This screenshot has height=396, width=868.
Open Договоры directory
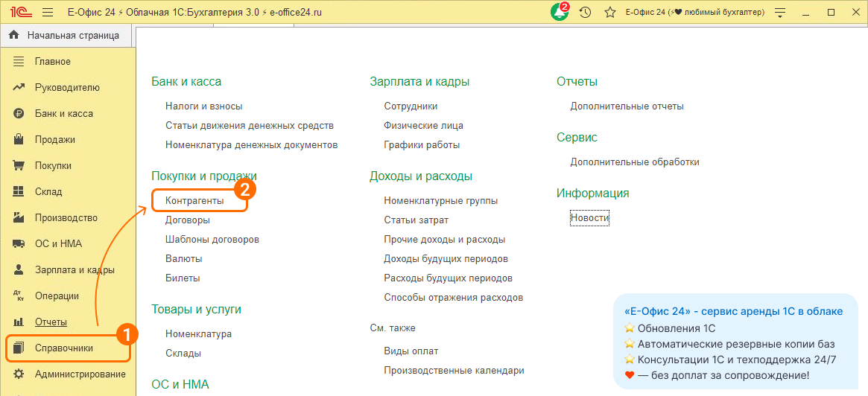(x=188, y=220)
